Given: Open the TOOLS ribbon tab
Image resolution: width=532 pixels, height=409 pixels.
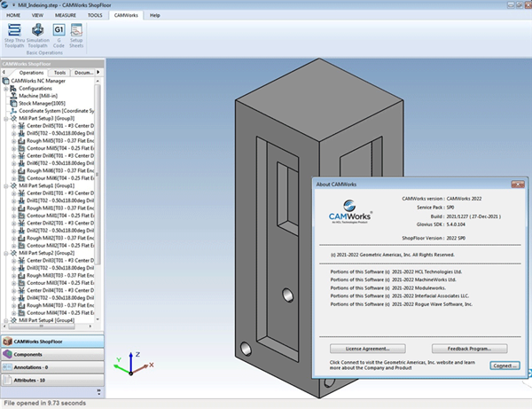Looking at the screenshot, I should (95, 15).
